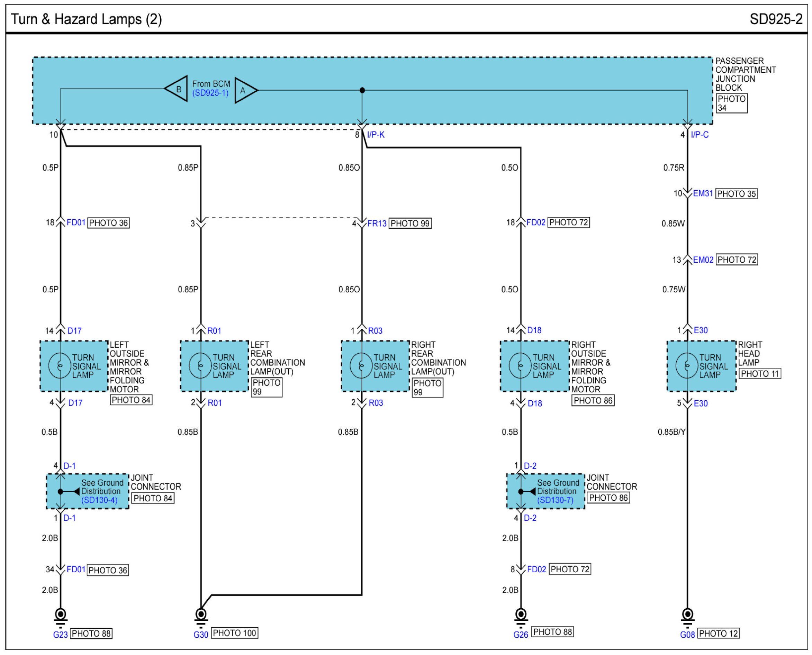The width and height of the screenshot is (812, 655).
Task: Click the FR13 connector label
Action: [377, 224]
